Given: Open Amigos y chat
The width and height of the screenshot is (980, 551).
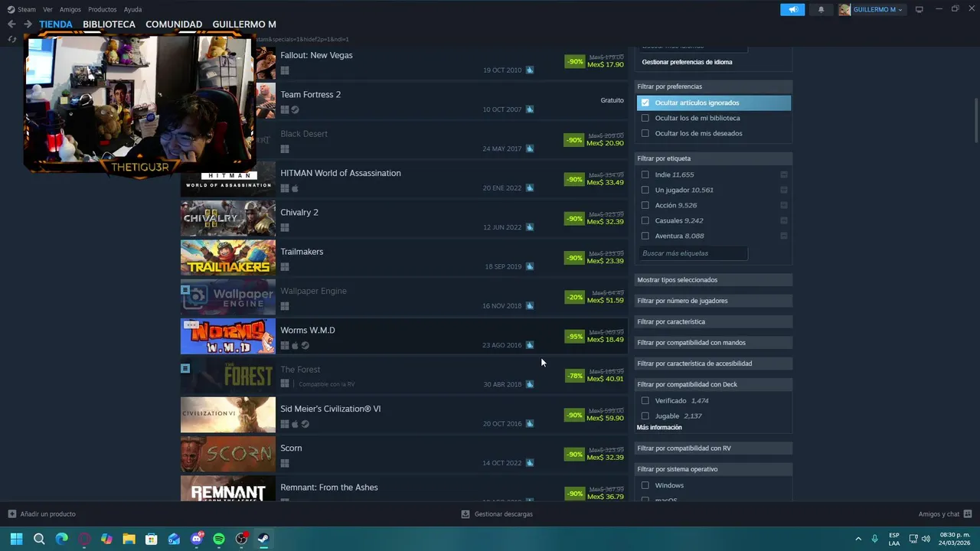Looking at the screenshot, I should point(939,514).
